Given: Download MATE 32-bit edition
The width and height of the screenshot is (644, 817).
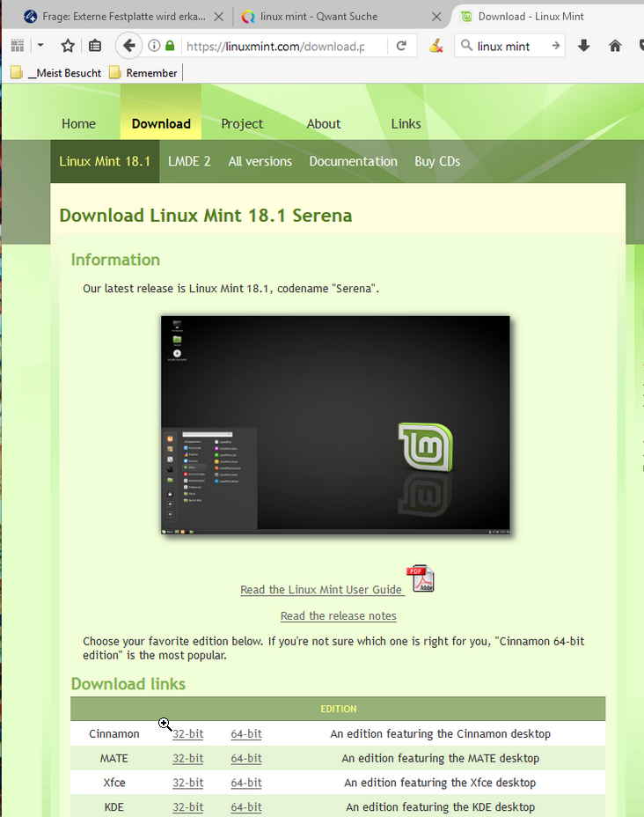Looking at the screenshot, I should coord(188,758).
